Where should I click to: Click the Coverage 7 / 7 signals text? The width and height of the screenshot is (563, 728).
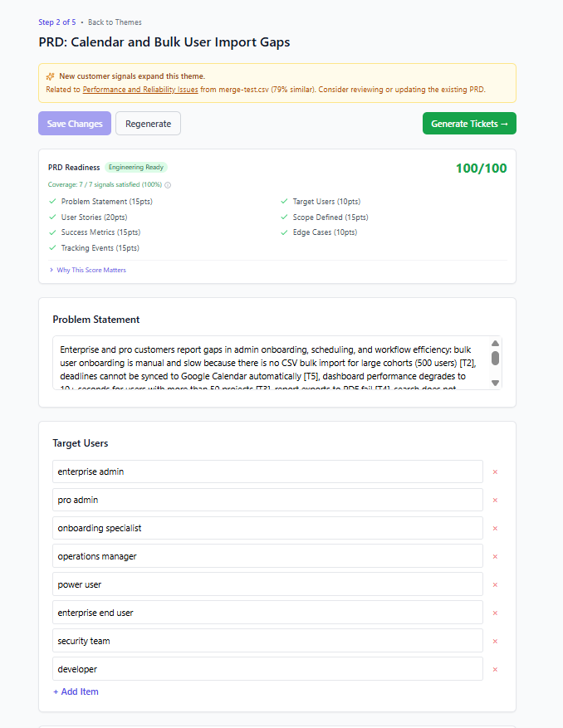[x=105, y=185]
